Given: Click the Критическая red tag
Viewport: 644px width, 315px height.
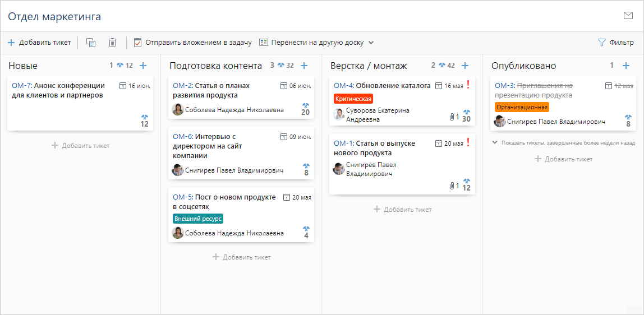Looking at the screenshot, I should [x=353, y=99].
